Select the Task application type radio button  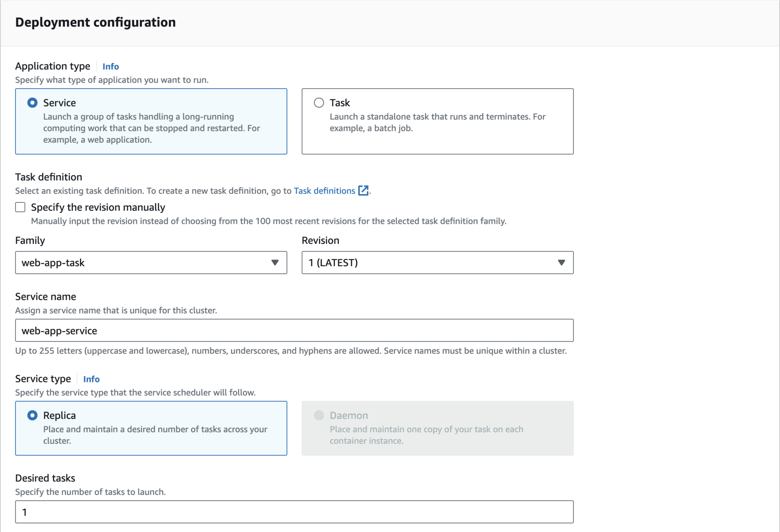[x=319, y=103]
